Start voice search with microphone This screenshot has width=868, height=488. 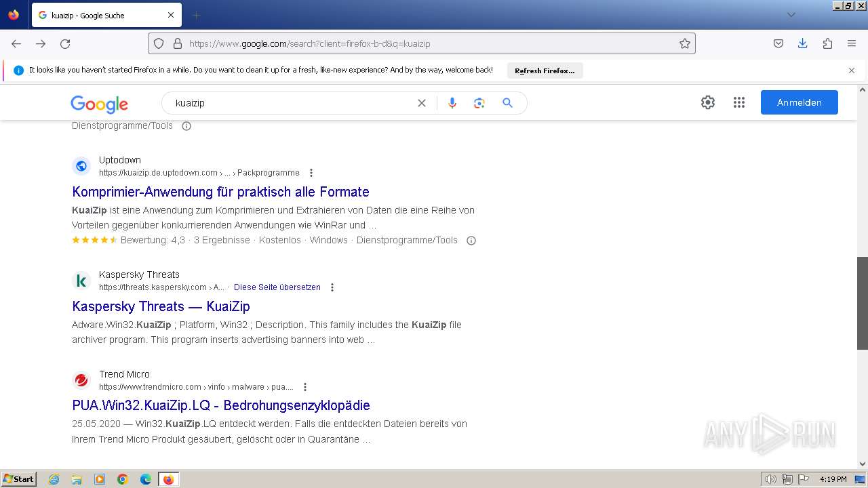pyautogui.click(x=452, y=103)
